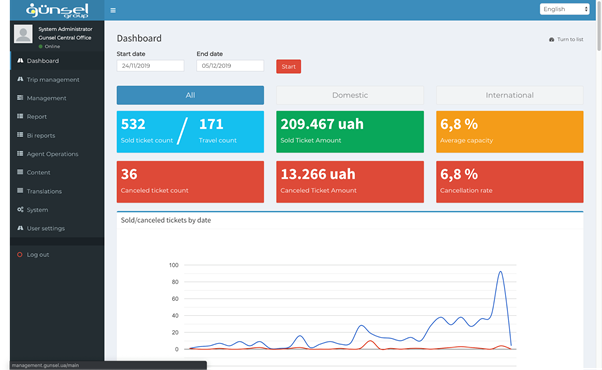Click the dashboard icon beside Turn to list
Image resolution: width=602 pixels, height=370 pixels.
point(551,40)
